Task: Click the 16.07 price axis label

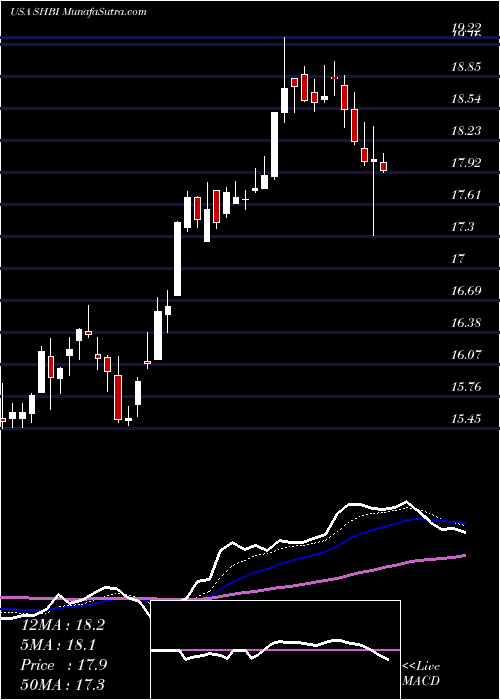Action: point(466,355)
